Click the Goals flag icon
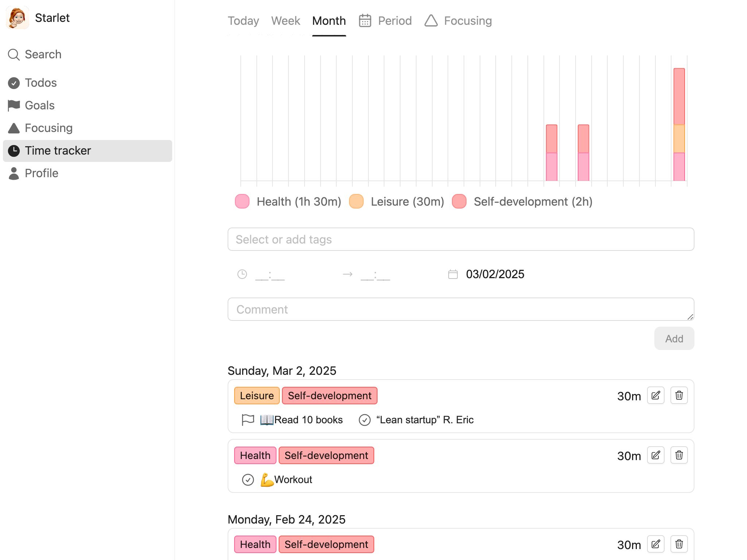 [13, 105]
